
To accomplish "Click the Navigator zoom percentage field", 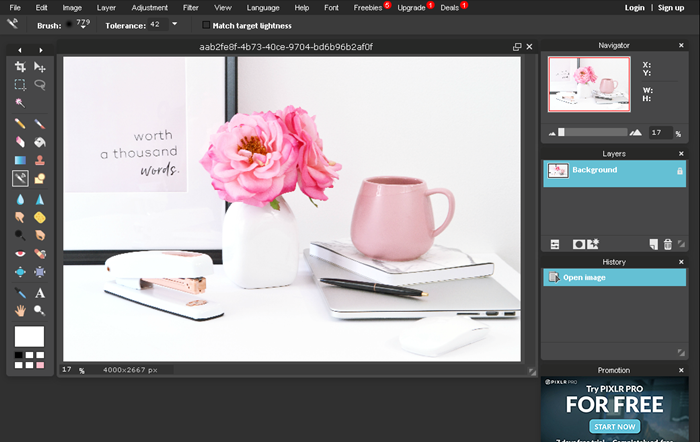I will point(660,133).
